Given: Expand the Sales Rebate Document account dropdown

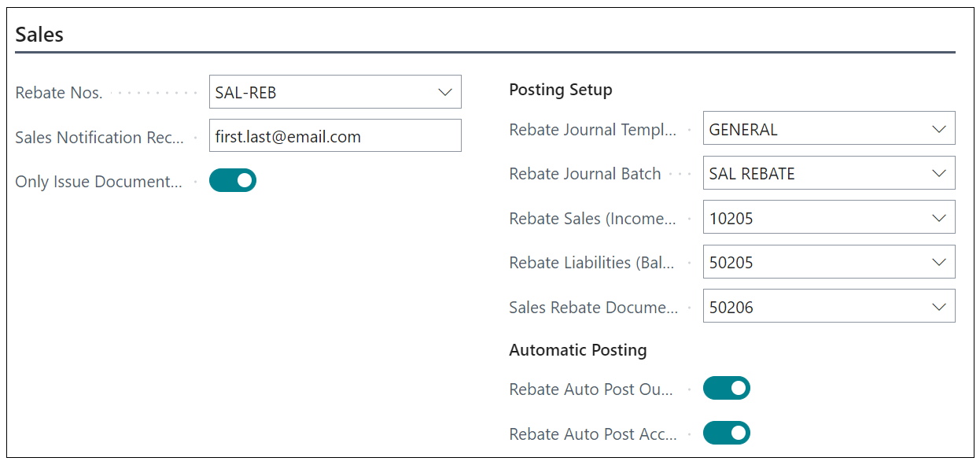Looking at the screenshot, I should [938, 306].
